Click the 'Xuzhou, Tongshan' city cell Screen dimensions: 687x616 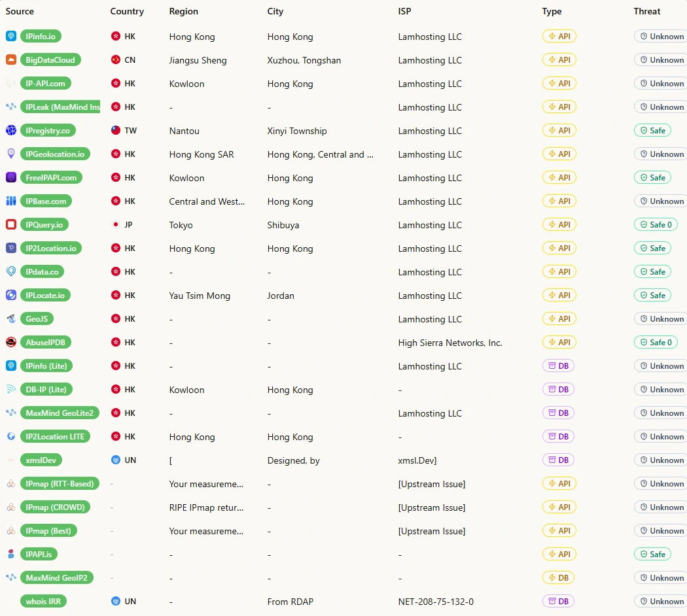point(304,60)
